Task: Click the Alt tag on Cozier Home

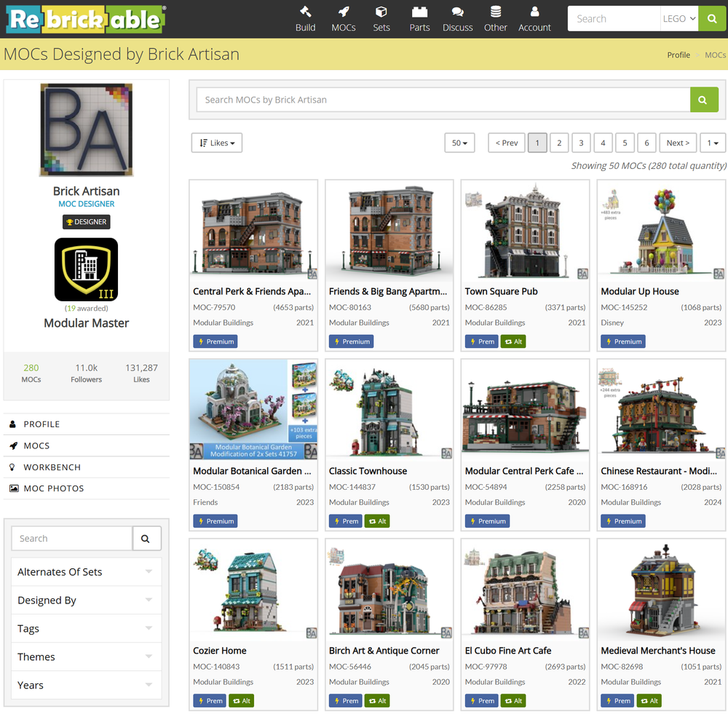Action: click(241, 701)
